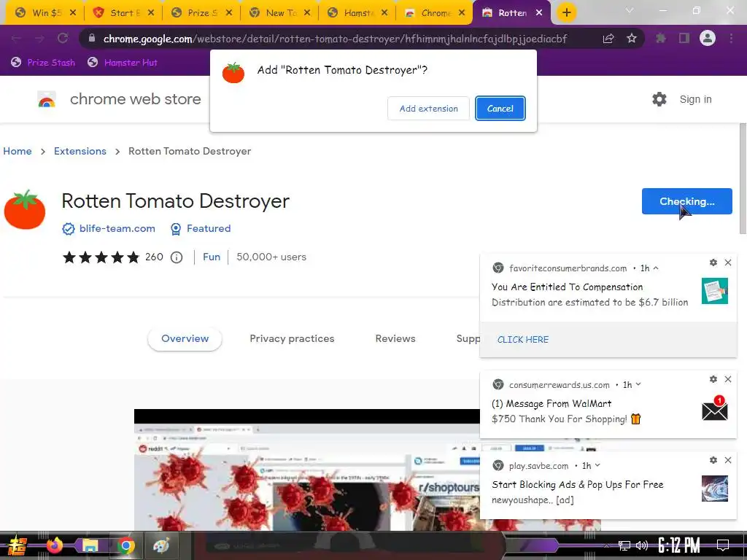Image resolution: width=747 pixels, height=560 pixels.
Task: Click the Checking... install button
Action: [x=686, y=201]
